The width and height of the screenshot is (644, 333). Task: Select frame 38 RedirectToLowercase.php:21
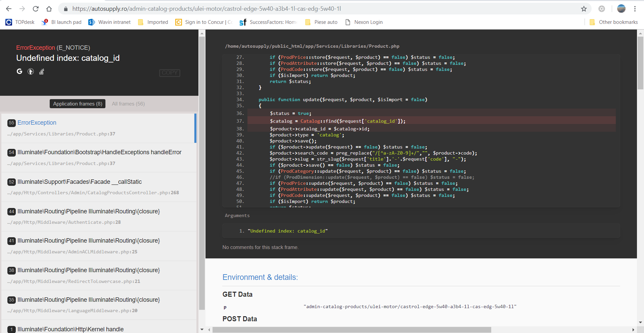pyautogui.click(x=99, y=276)
